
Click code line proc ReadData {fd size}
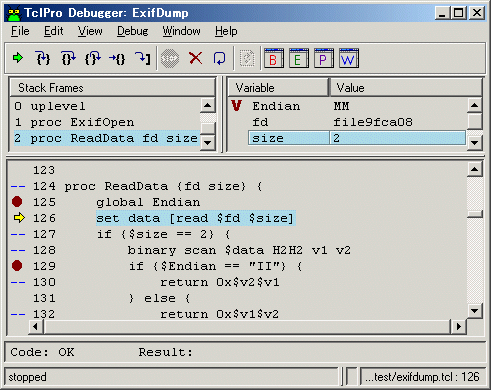coord(163,186)
